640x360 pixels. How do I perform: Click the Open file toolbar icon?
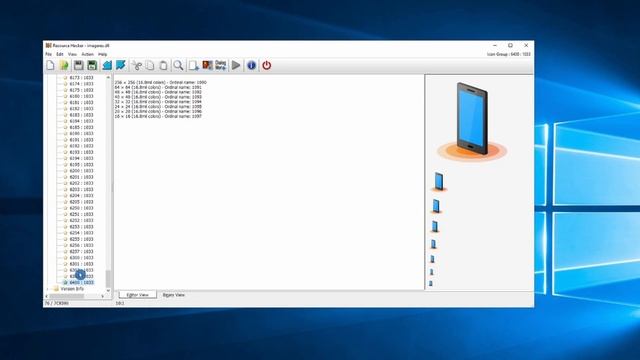pos(64,65)
